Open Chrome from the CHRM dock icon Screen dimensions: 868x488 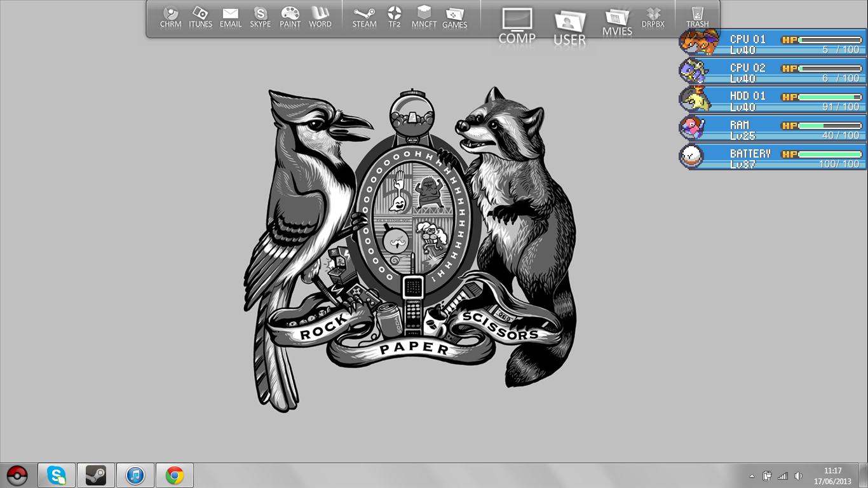pyautogui.click(x=171, y=17)
